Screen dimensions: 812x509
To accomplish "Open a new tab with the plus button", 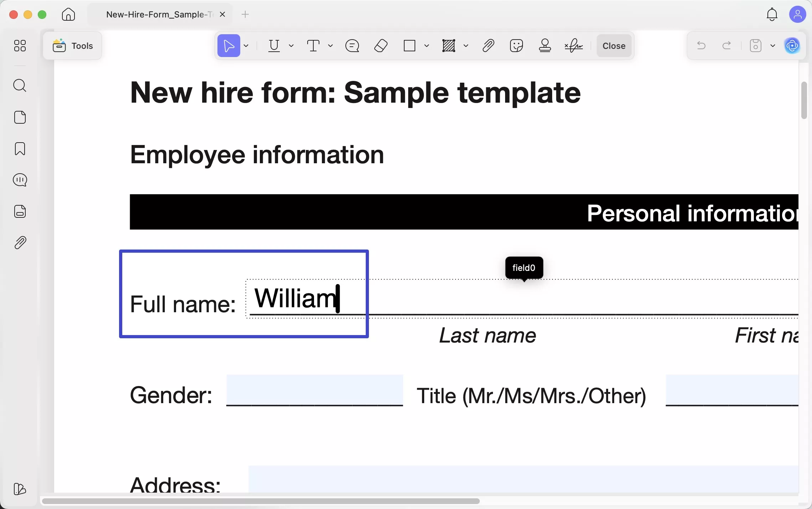I will (245, 14).
